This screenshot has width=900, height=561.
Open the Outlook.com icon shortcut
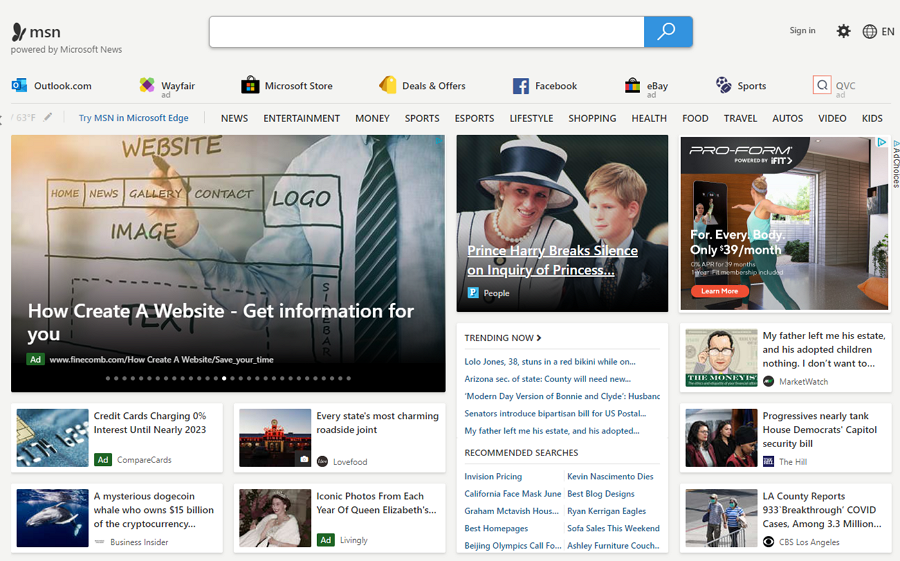(19, 86)
